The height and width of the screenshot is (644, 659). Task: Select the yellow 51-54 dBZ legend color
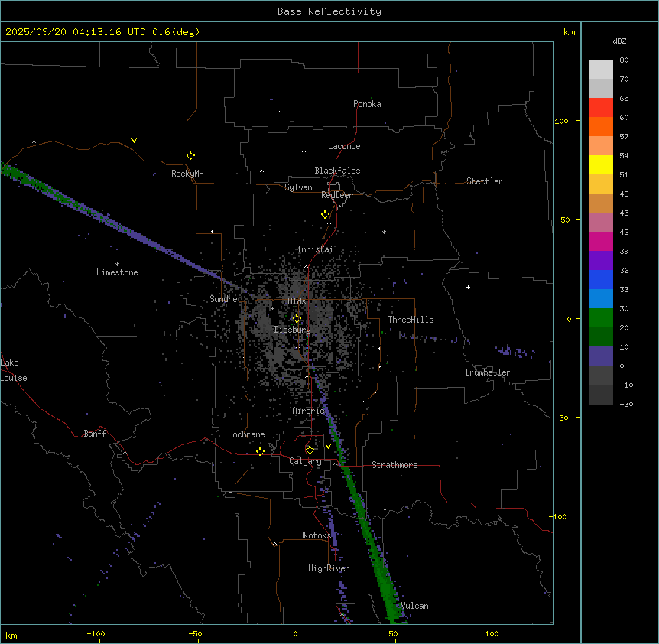point(601,164)
